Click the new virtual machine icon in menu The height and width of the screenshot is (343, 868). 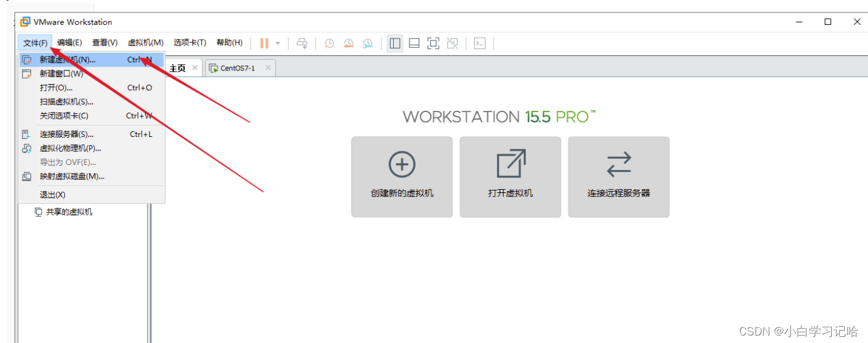tap(27, 60)
